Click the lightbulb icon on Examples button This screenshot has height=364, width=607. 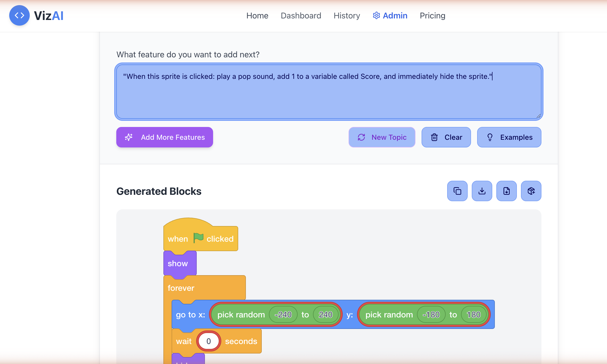pos(490,137)
